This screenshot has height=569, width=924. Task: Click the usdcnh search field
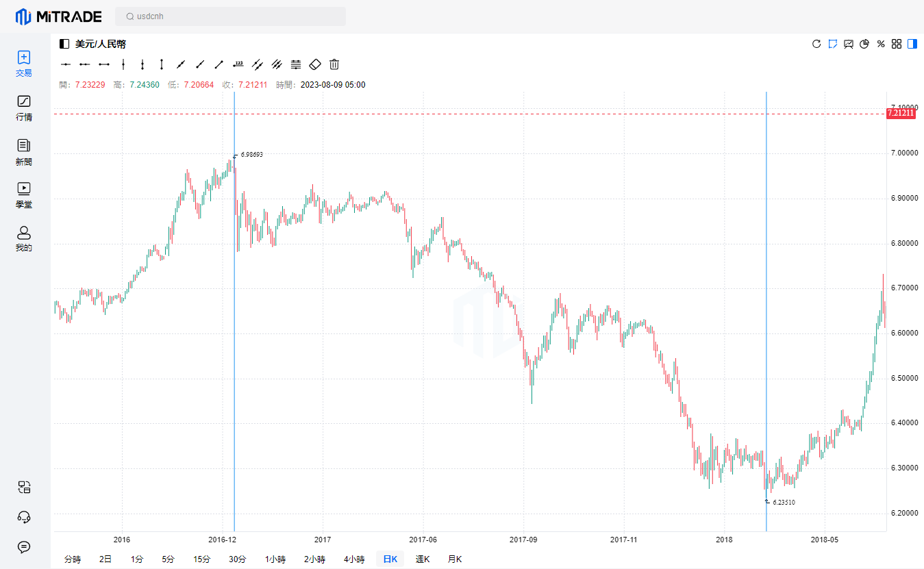(231, 16)
